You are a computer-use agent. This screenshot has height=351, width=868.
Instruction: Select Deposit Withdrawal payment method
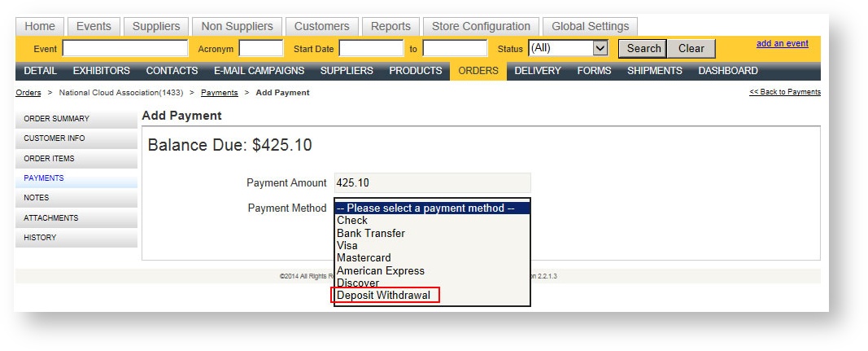(384, 295)
